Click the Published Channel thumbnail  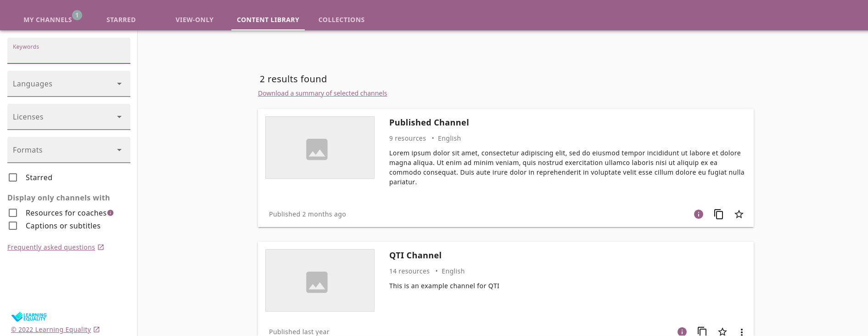[x=320, y=148]
